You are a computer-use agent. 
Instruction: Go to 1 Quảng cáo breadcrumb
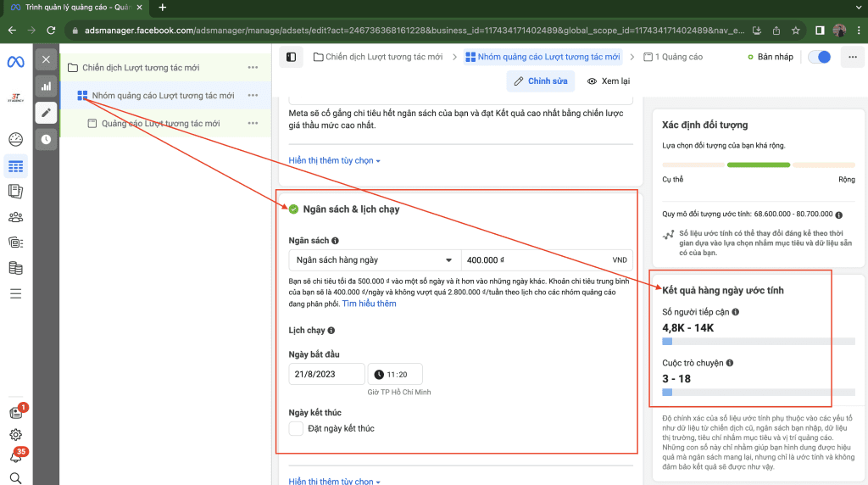tap(673, 57)
